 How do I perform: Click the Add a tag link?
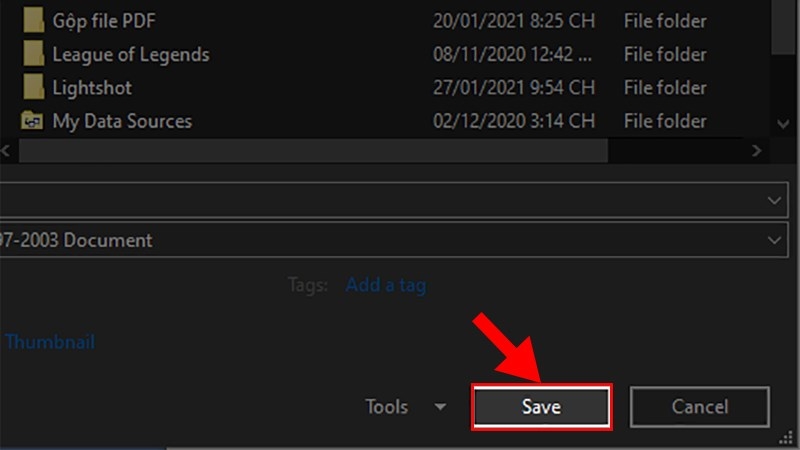[x=385, y=285]
